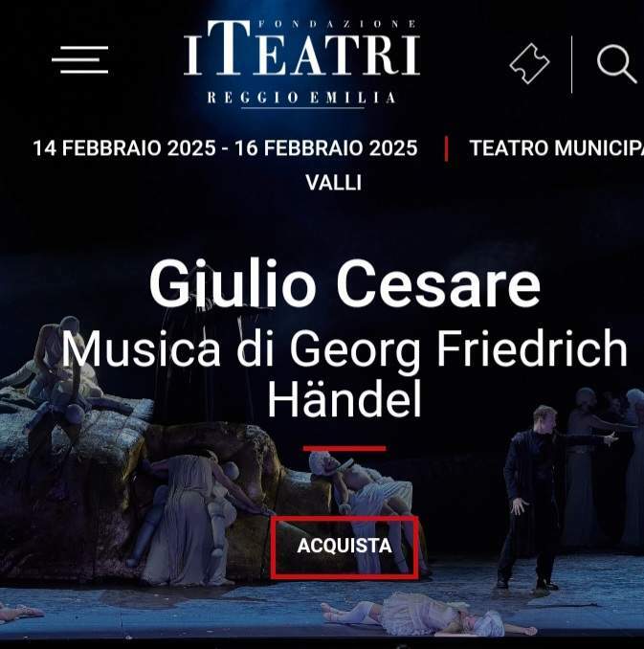Open the hamburger navigation menu
Image resolution: width=644 pixels, height=649 pixels.
click(x=79, y=59)
